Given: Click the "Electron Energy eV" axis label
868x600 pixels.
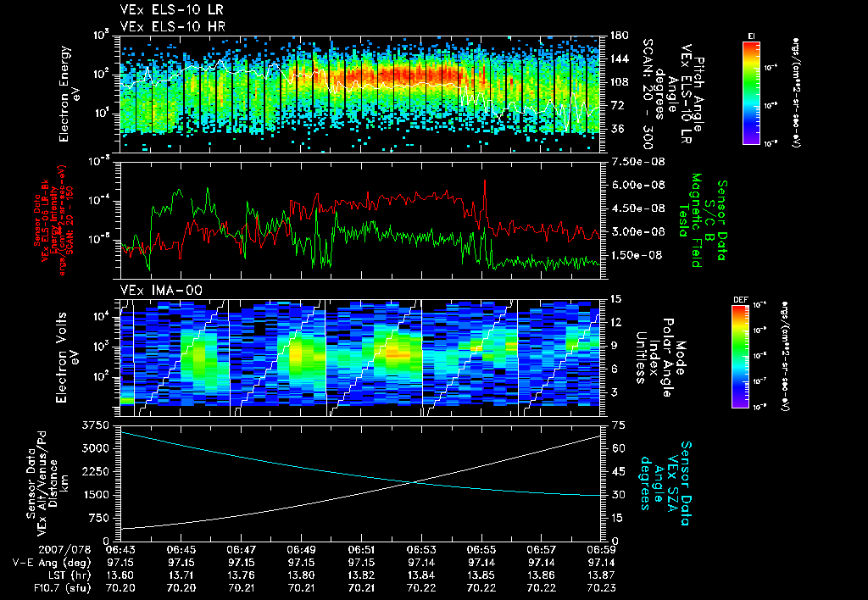Looking at the screenshot, I should (70, 94).
